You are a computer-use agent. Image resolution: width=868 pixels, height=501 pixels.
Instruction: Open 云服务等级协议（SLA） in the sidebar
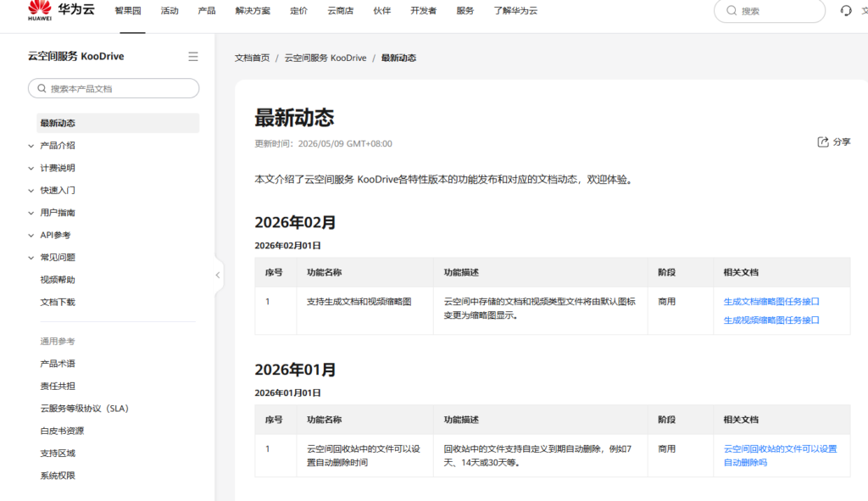84,409
